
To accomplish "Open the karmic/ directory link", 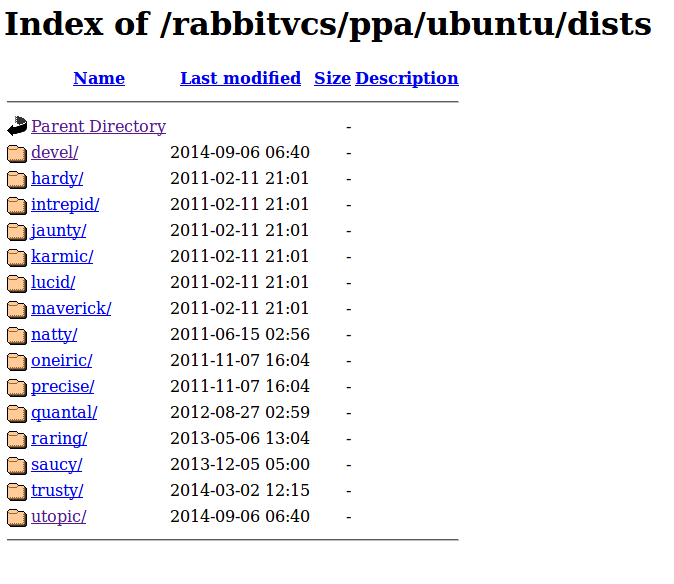I will tap(62, 257).
